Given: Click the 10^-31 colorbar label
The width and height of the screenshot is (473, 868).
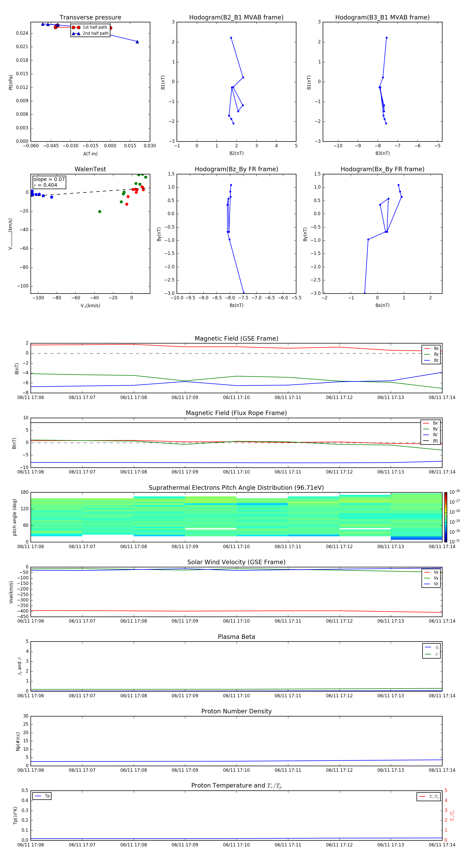Looking at the screenshot, I should pos(455,542).
